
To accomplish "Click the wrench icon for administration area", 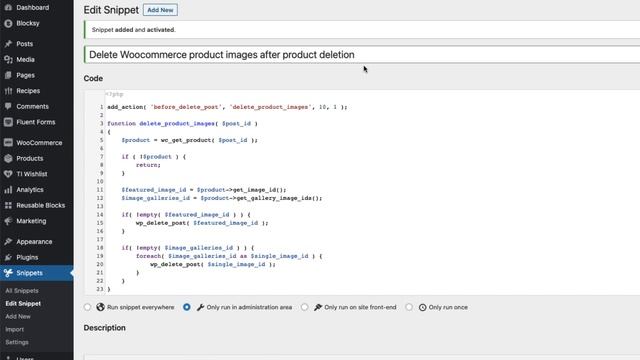I will click(200, 307).
